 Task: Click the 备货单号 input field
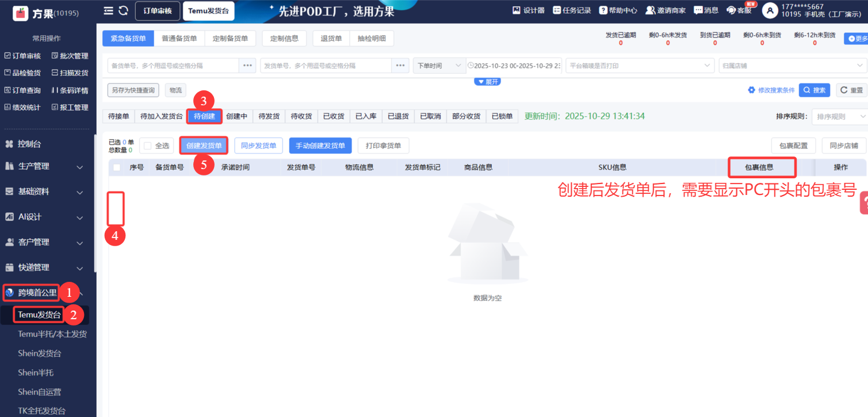coord(173,66)
